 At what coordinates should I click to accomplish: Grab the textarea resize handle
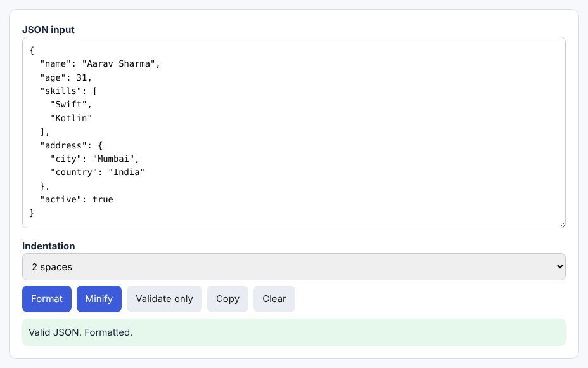tap(562, 225)
